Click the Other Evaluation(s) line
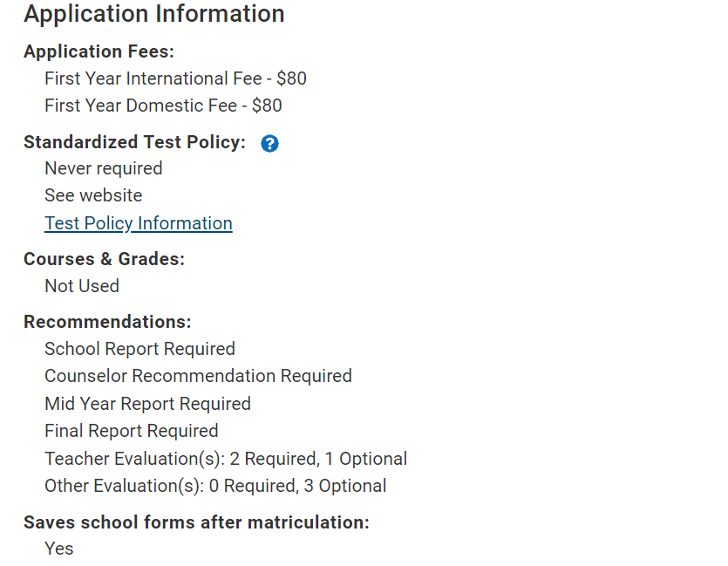This screenshot has width=728, height=566. point(215,486)
